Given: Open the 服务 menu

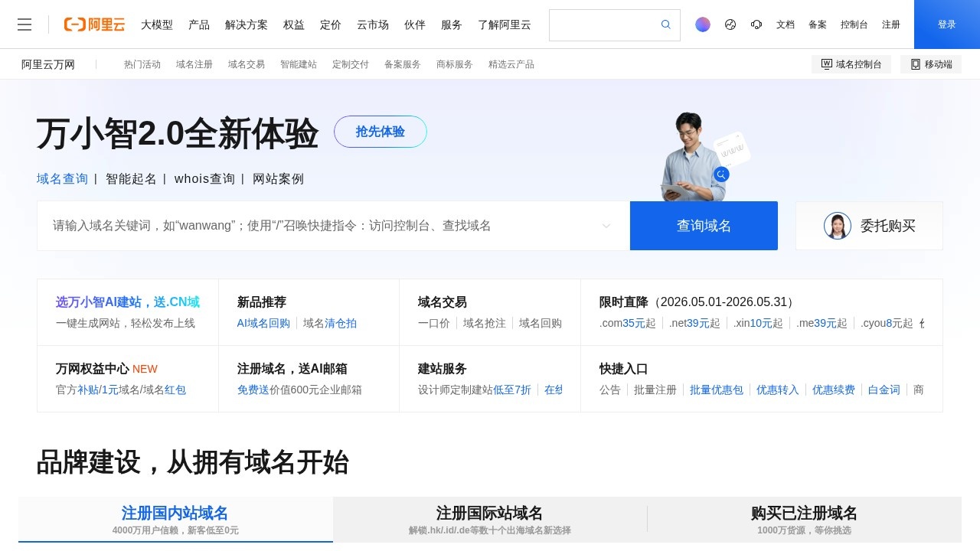Looking at the screenshot, I should pos(452,24).
